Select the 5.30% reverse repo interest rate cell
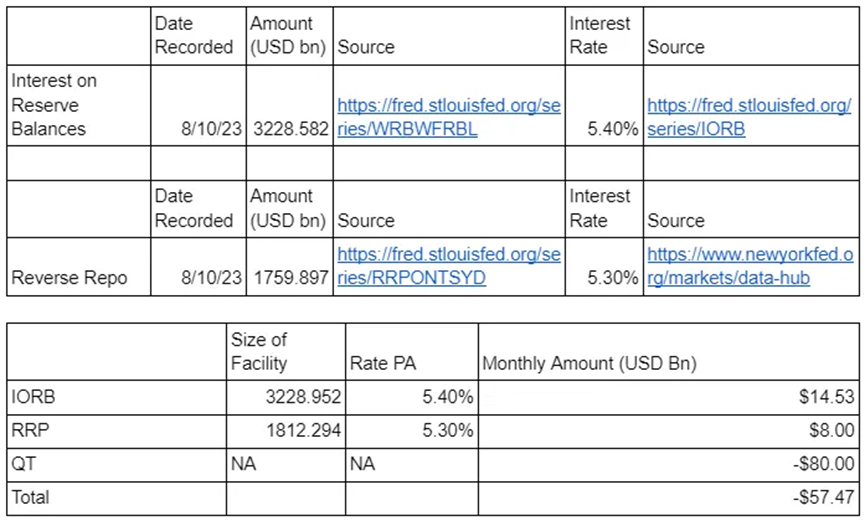Screen dimensions: 865x521 (x=604, y=267)
